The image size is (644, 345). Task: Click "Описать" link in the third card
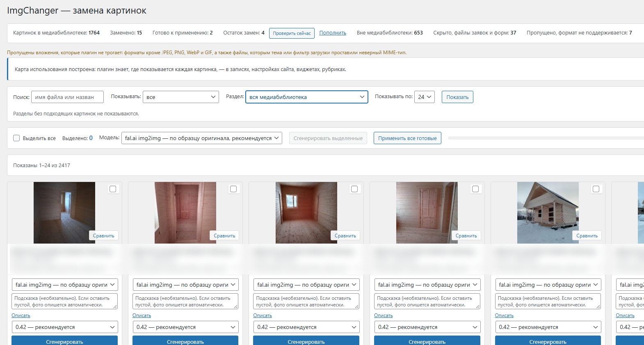point(263,315)
